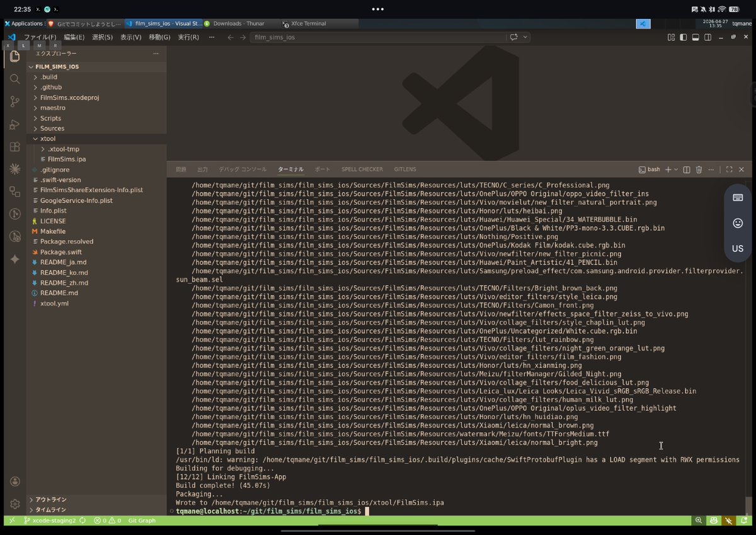The image size is (756, 535).
Task: Expand the Scripts folder
Action: point(97,118)
